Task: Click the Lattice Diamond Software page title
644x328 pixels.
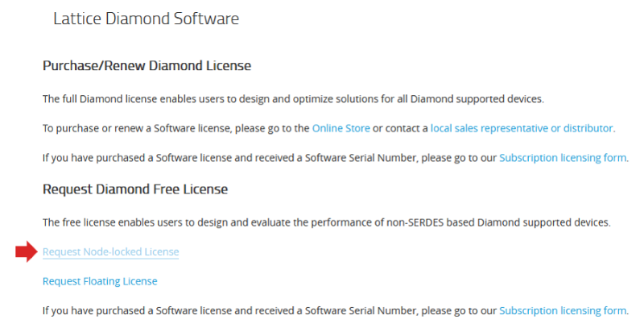Action: [x=147, y=19]
